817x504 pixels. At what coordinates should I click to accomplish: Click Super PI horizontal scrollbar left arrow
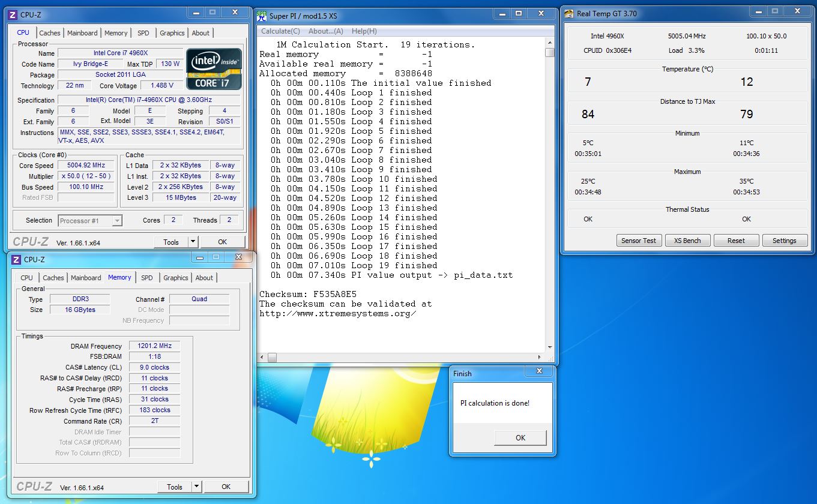coord(262,357)
